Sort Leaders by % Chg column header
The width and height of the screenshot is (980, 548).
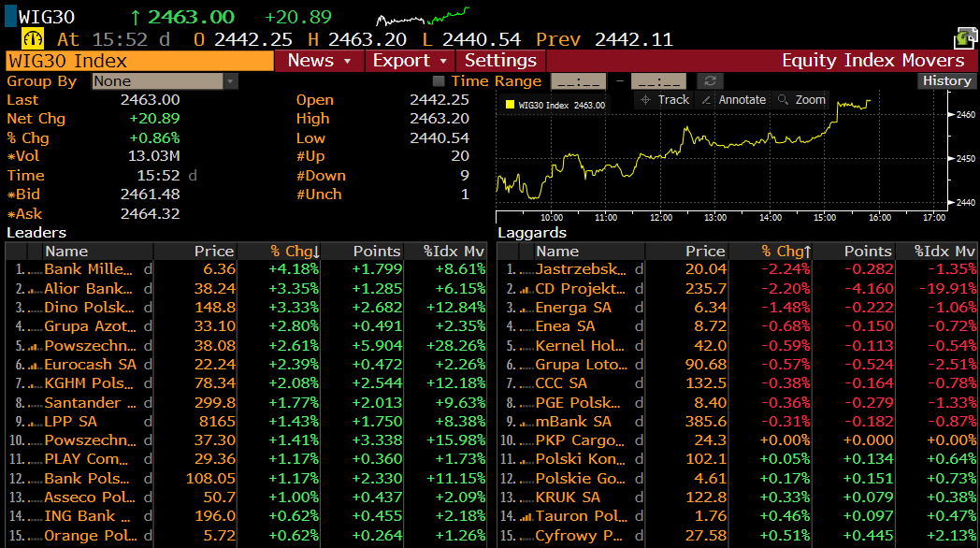[x=295, y=252]
